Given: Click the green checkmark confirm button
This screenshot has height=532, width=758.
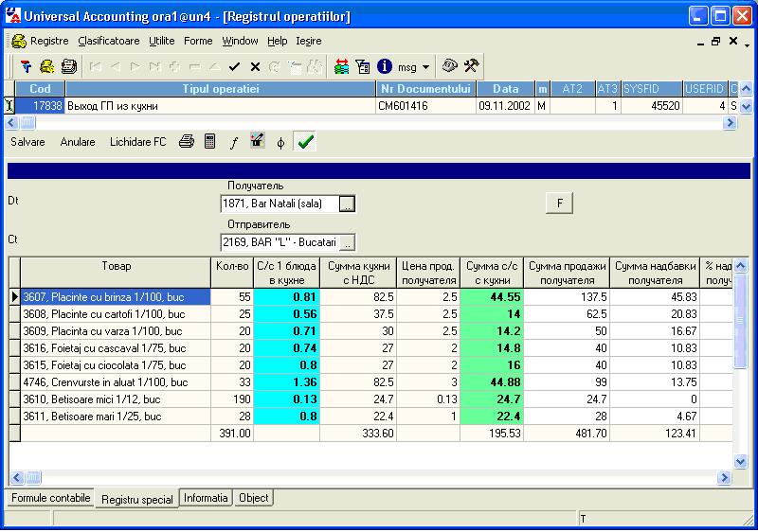Looking at the screenshot, I should (305, 142).
